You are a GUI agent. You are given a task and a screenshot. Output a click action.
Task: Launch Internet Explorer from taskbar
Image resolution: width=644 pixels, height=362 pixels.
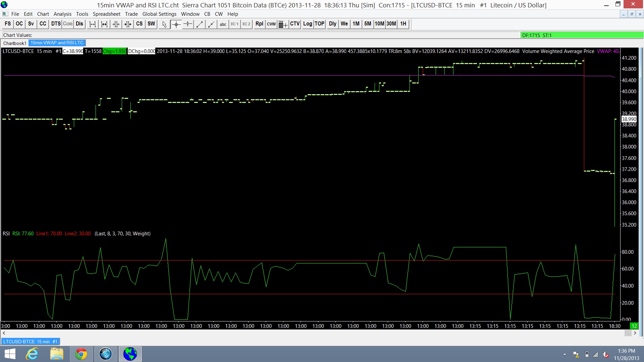pyautogui.click(x=33, y=354)
